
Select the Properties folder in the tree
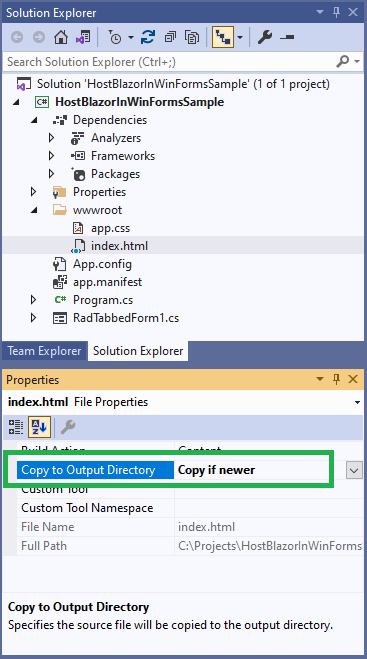pos(99,192)
